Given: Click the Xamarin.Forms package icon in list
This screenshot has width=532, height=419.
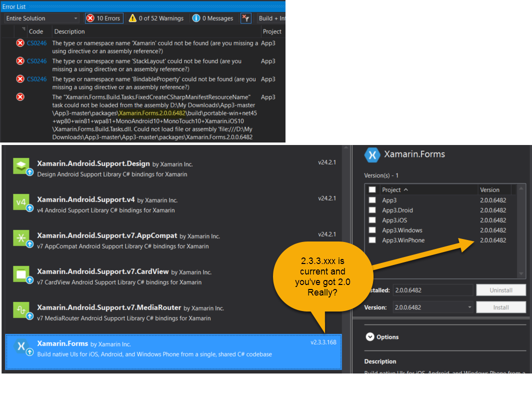Looking at the screenshot, I should 21,346.
